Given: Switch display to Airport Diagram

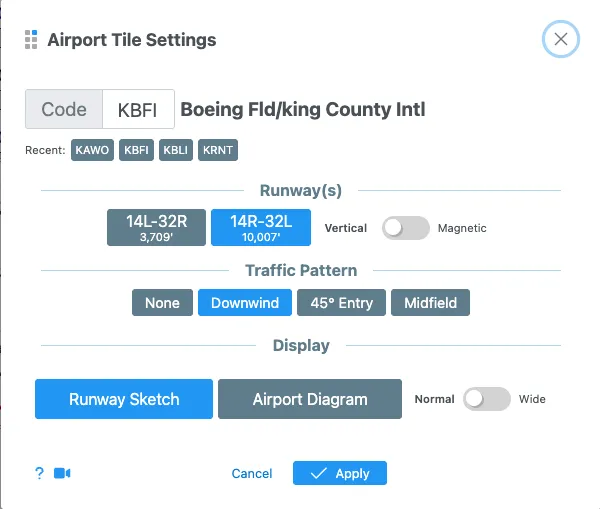Looking at the screenshot, I should click(310, 399).
